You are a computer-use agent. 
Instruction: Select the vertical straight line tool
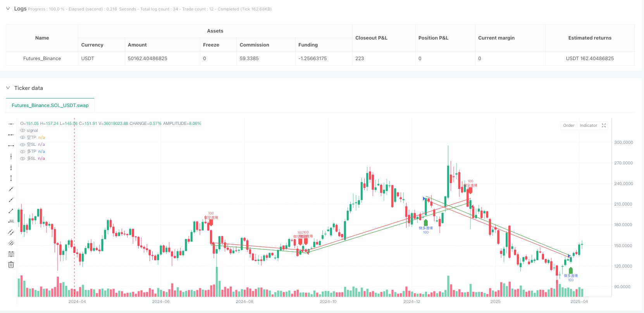pyautogui.click(x=11, y=156)
